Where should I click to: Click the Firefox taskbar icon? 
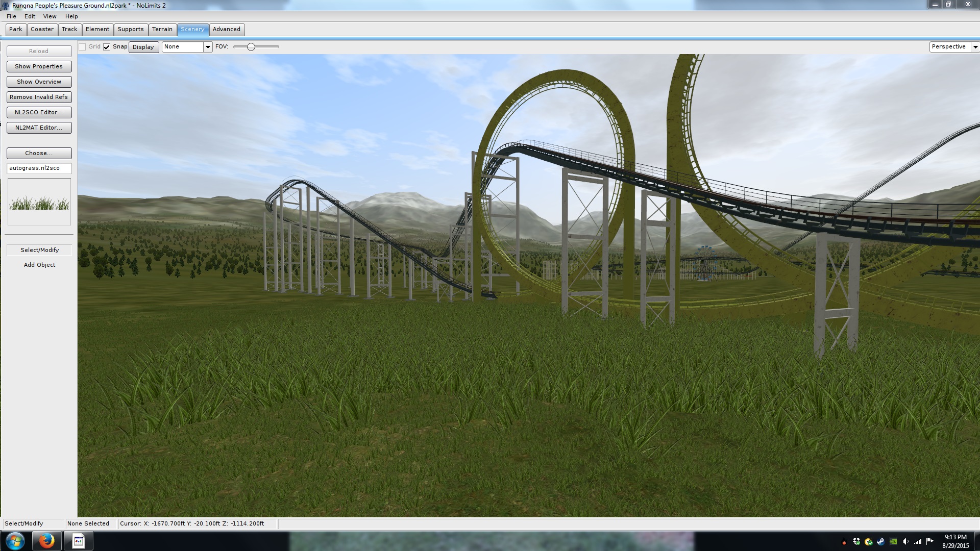point(46,541)
